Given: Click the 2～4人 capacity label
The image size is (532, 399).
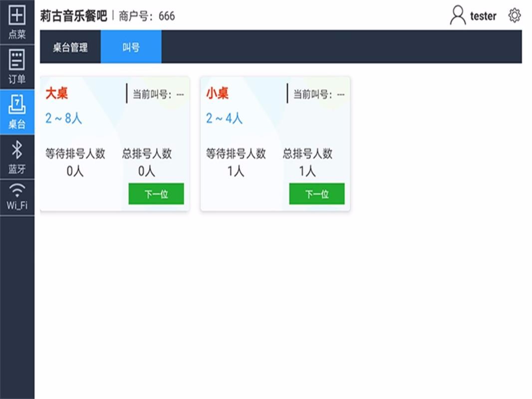Looking at the screenshot, I should pyautogui.click(x=224, y=118).
